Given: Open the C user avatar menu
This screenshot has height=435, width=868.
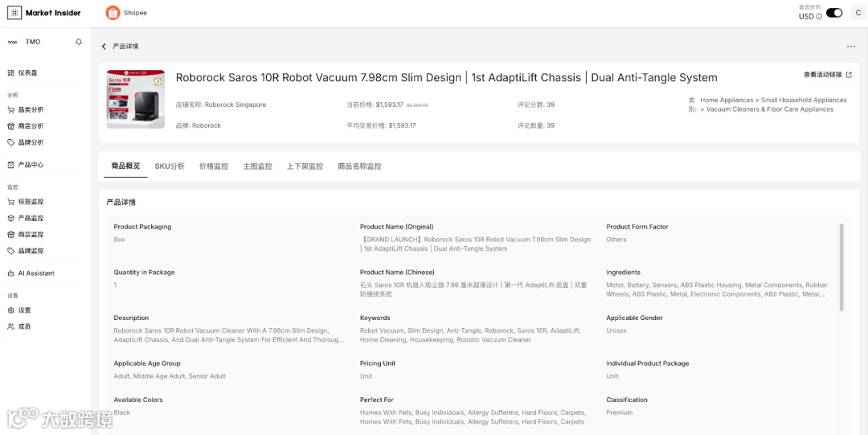Looking at the screenshot, I should 858,13.
